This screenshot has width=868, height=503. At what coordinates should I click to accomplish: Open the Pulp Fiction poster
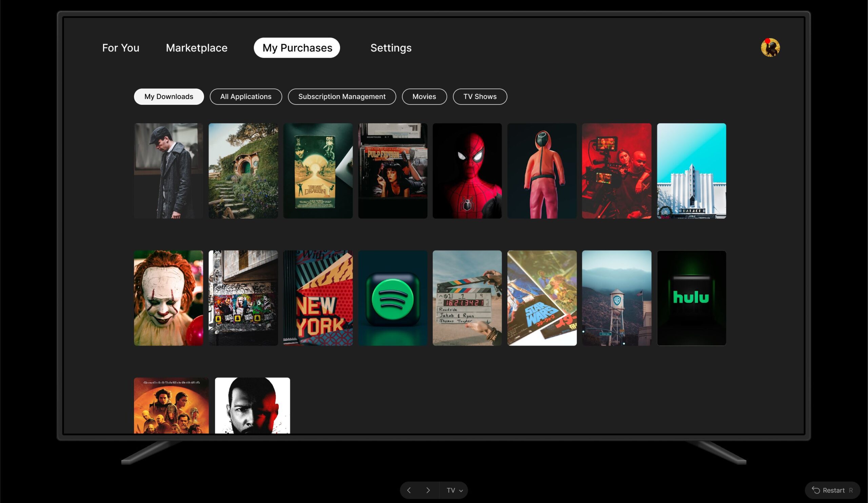[x=393, y=171]
